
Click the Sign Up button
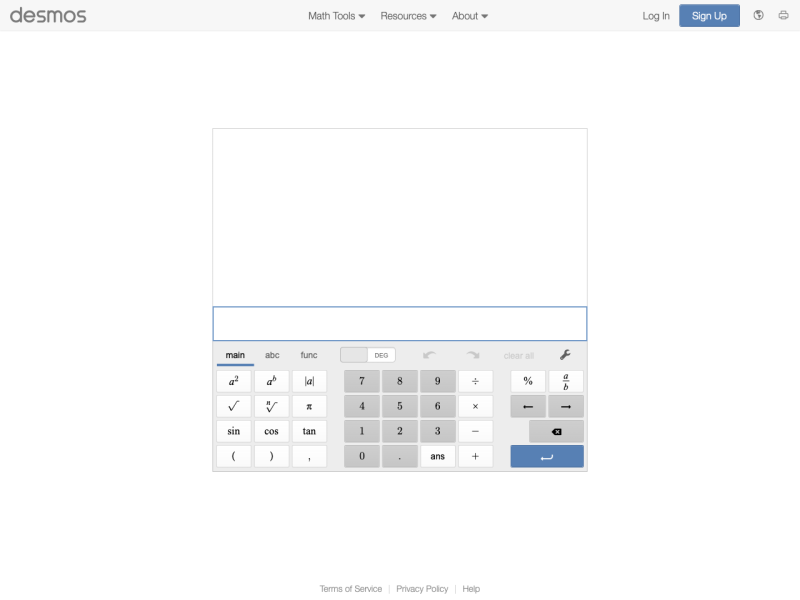[709, 16]
